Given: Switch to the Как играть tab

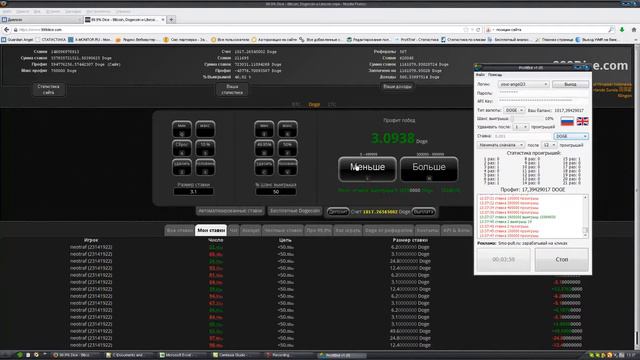Looking at the screenshot, I should [x=348, y=230].
